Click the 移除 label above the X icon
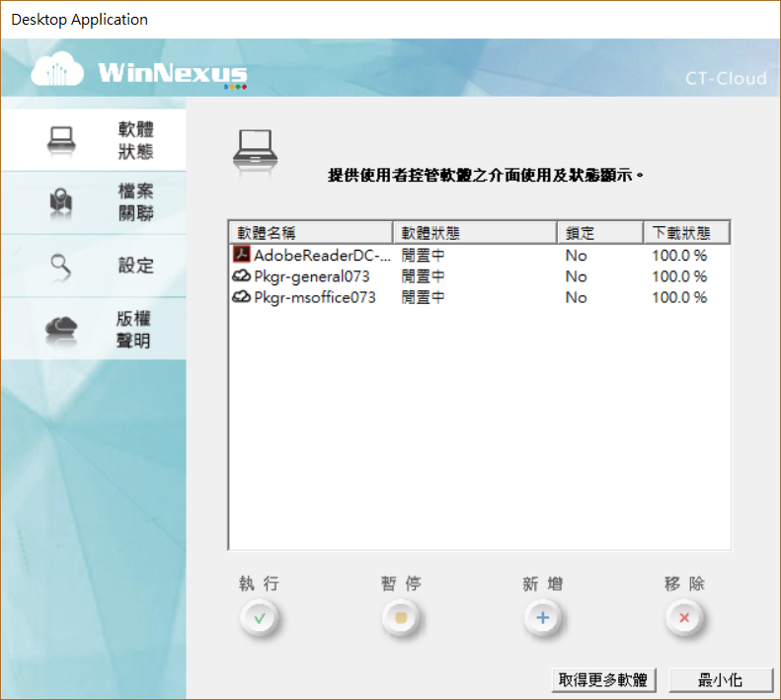The height and width of the screenshot is (700, 781). (684, 583)
